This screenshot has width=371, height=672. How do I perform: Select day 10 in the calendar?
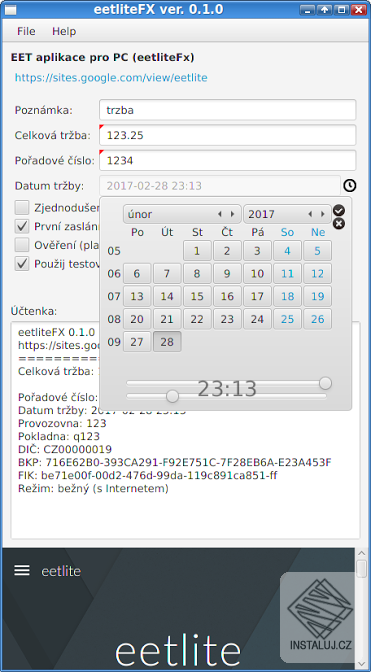pos(257,273)
